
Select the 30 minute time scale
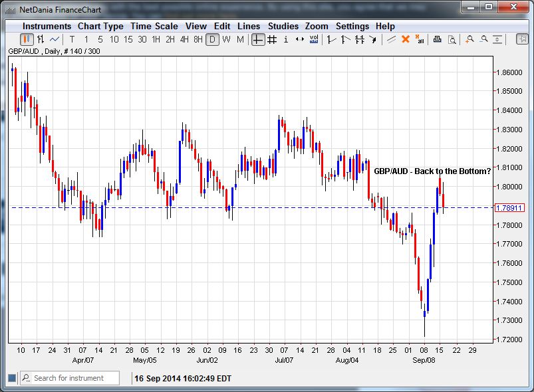(142, 40)
